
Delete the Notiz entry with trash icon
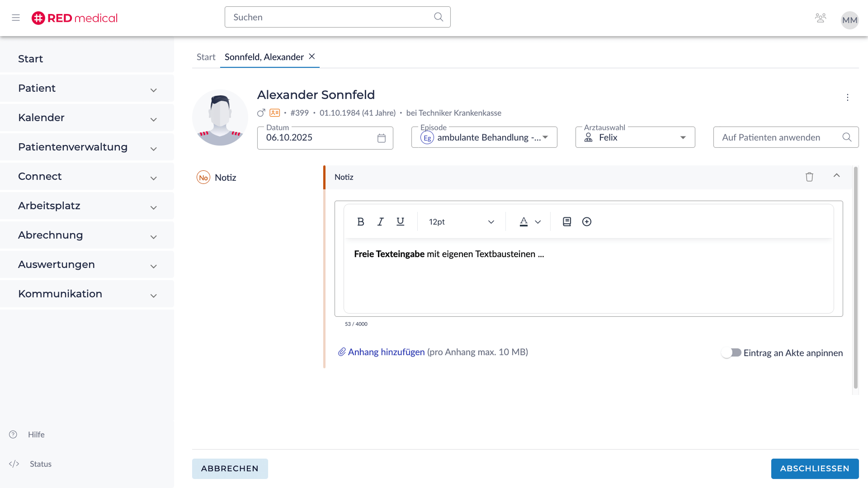click(809, 177)
